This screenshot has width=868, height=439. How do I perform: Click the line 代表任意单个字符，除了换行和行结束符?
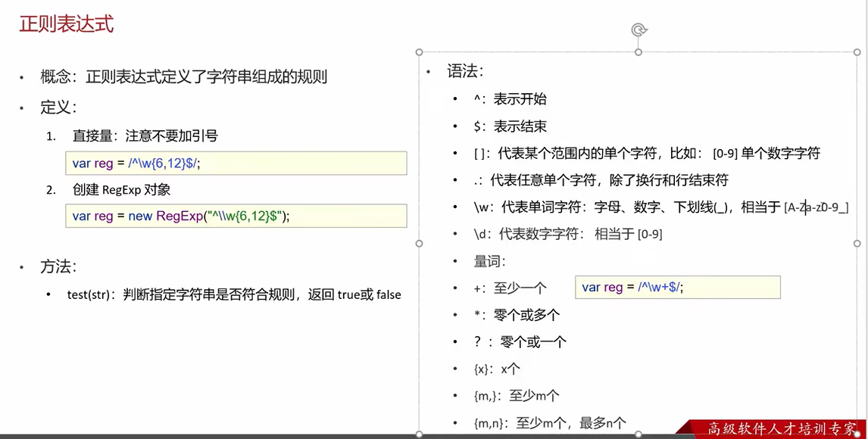[x=601, y=179]
